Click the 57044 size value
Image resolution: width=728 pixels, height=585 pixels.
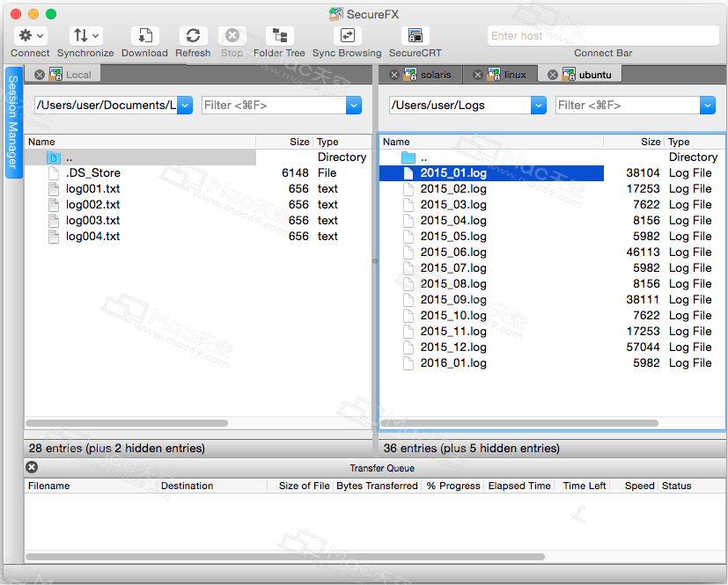point(643,347)
